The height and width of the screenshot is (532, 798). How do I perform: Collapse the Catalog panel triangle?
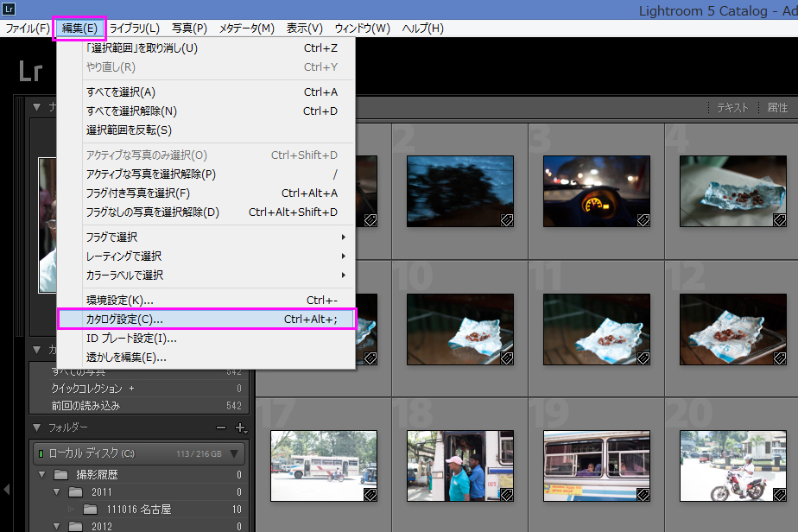click(x=36, y=350)
